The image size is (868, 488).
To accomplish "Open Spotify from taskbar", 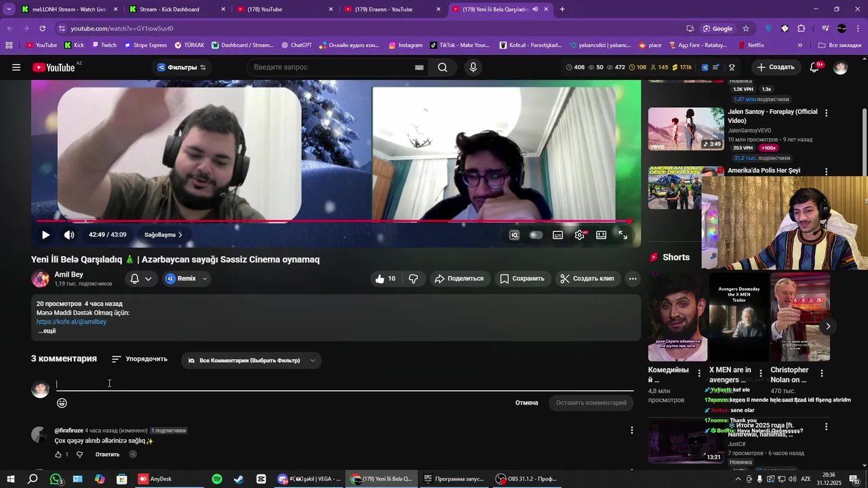I will coord(217,479).
